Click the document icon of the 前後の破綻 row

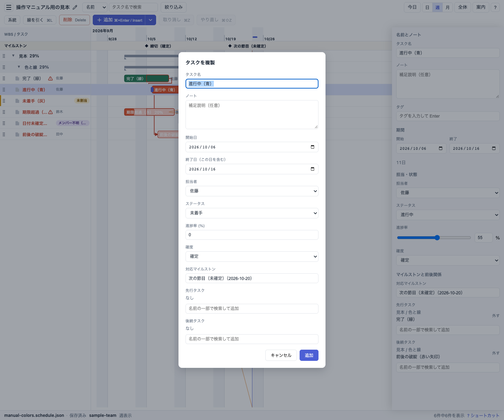tap(17, 134)
